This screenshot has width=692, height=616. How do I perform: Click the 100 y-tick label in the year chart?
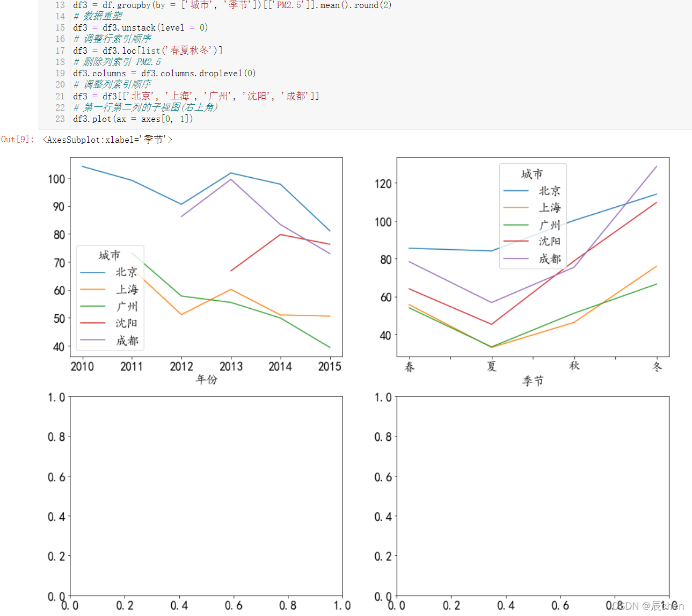point(56,179)
